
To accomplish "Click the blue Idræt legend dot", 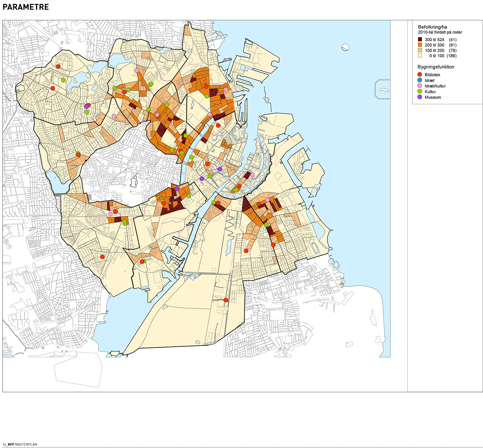I will (420, 80).
